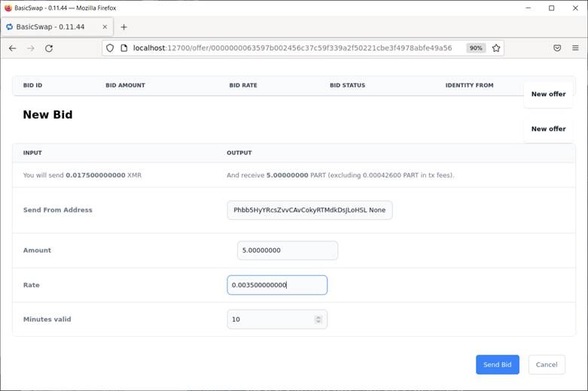Click the Cancel button
The width and height of the screenshot is (588, 391).
pyautogui.click(x=547, y=365)
